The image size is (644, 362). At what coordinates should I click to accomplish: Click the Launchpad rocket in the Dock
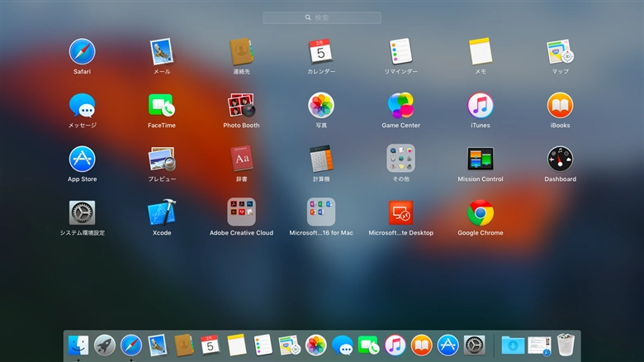[104, 345]
